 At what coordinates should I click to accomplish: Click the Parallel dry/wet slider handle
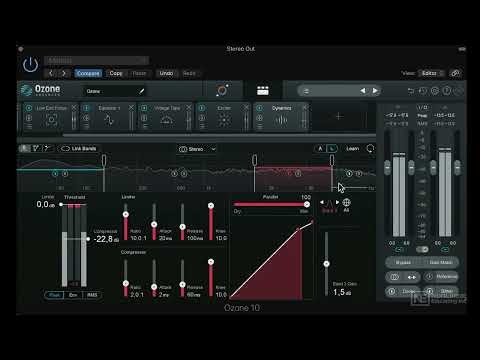point(307,204)
